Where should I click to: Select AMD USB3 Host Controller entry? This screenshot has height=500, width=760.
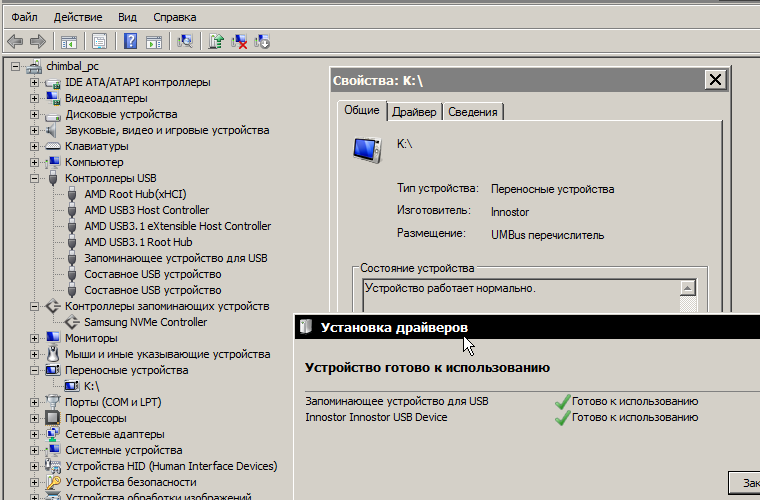coord(146,210)
